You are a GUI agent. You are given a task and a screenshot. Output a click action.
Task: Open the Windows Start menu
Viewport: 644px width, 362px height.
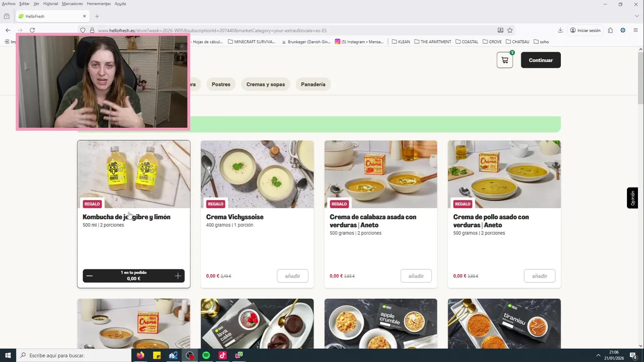pos(8,355)
